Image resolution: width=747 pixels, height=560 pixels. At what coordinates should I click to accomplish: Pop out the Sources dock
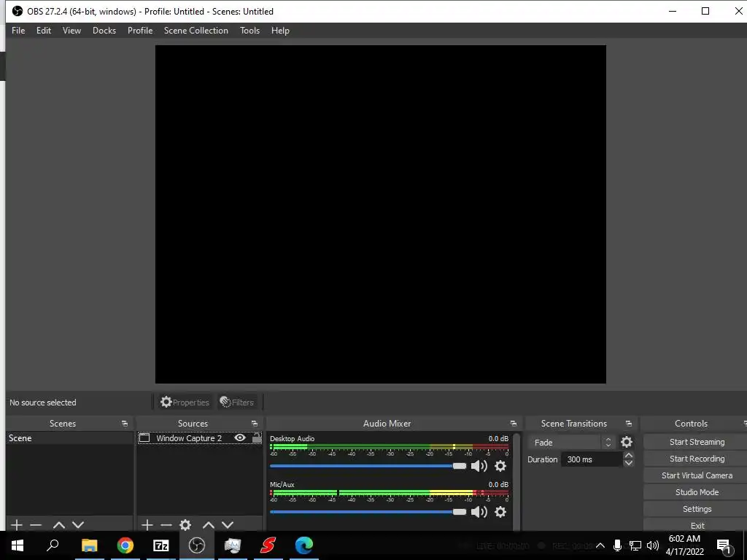click(x=255, y=424)
